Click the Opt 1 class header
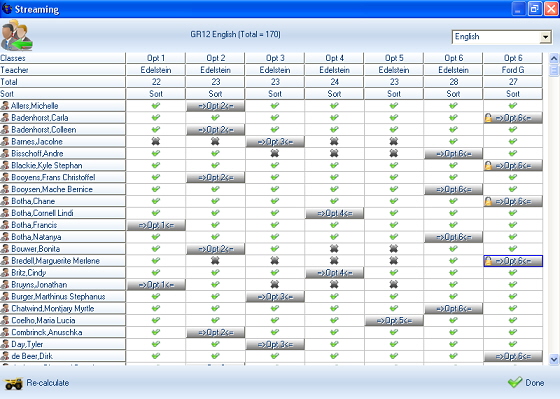This screenshot has height=399, width=560. (156, 58)
